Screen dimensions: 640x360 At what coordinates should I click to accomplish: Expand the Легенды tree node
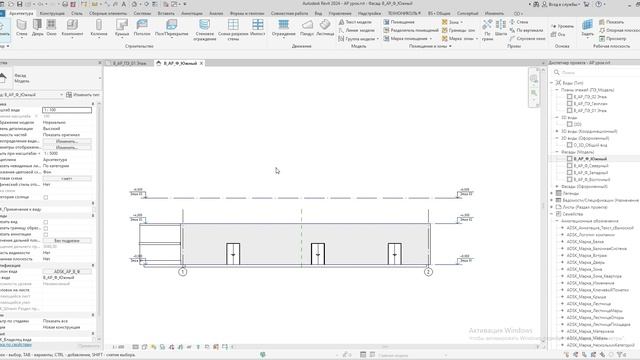(x=552, y=193)
